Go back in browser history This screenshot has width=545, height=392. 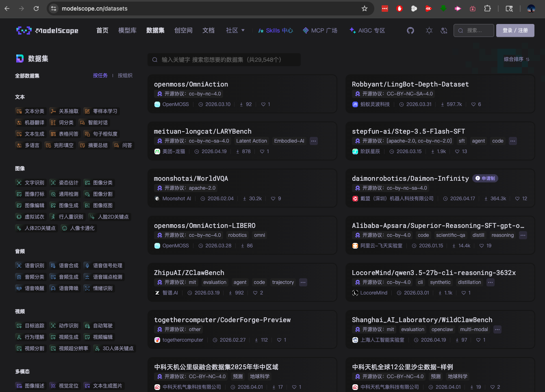pos(7,9)
